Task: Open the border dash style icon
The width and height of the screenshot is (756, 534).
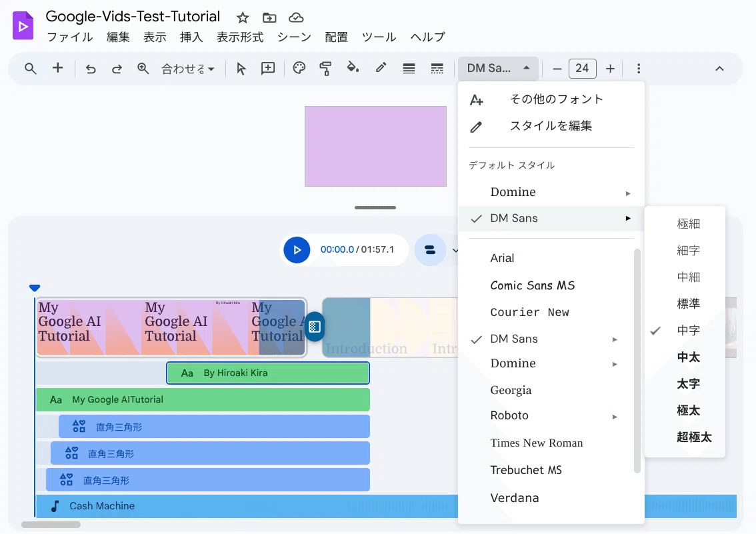Action: [437, 69]
